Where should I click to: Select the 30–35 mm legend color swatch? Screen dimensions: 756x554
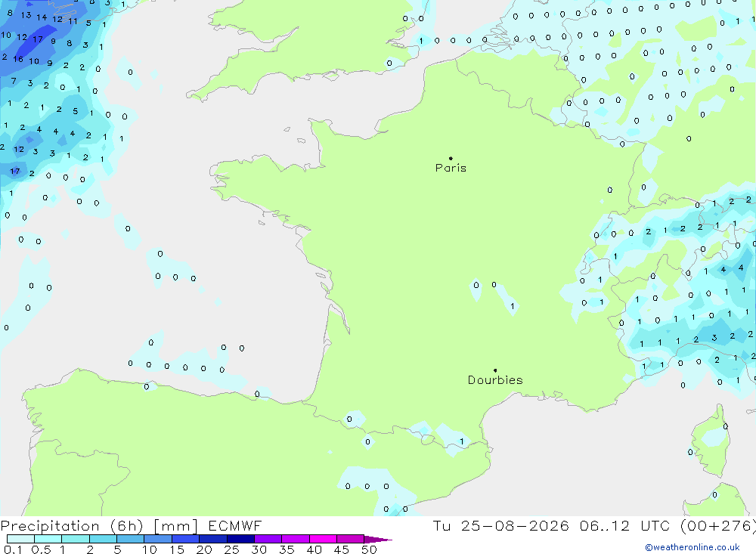268,539
